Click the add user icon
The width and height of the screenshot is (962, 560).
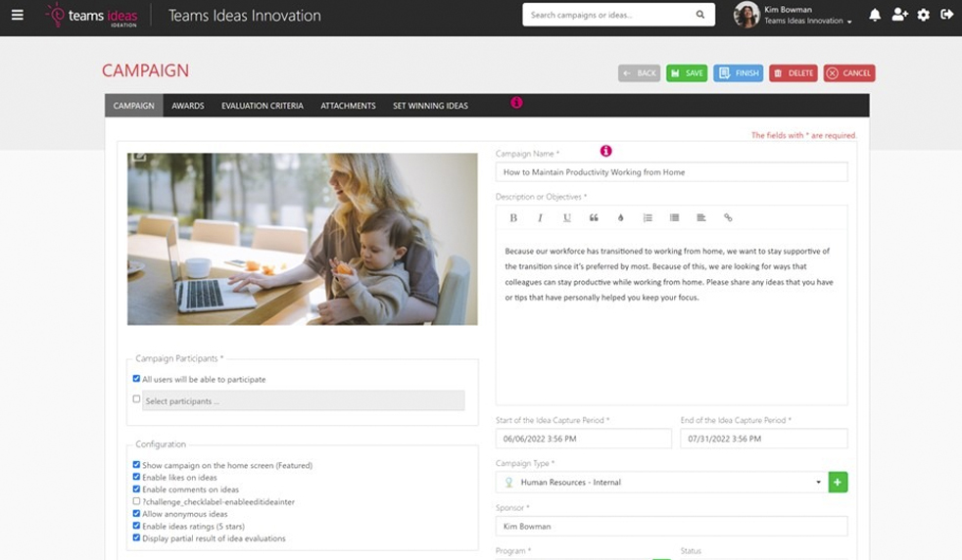(x=899, y=15)
